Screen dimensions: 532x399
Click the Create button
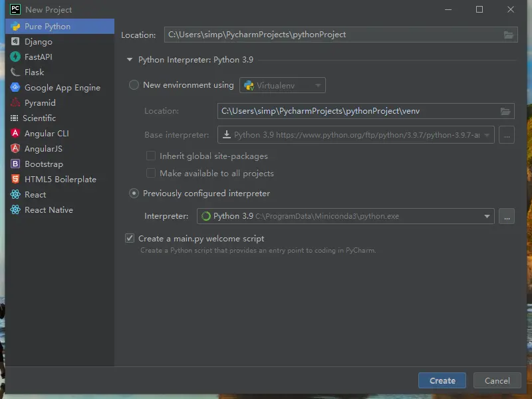pyautogui.click(x=442, y=380)
